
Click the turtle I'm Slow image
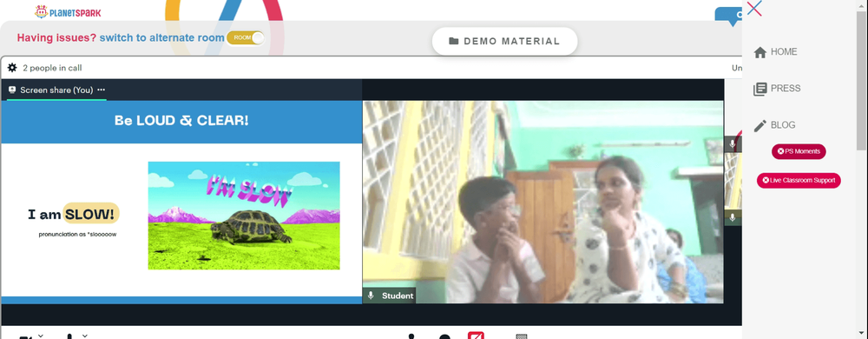pos(244,216)
